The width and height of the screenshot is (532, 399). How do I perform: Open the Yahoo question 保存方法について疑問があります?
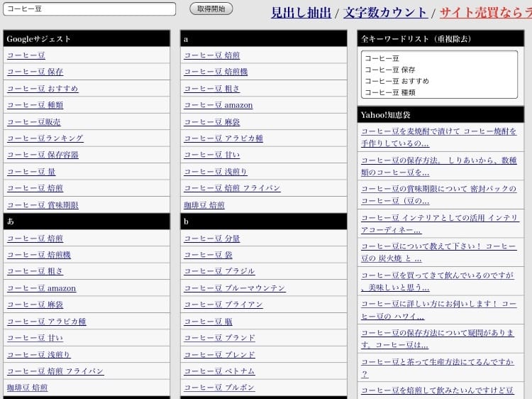coord(438,339)
